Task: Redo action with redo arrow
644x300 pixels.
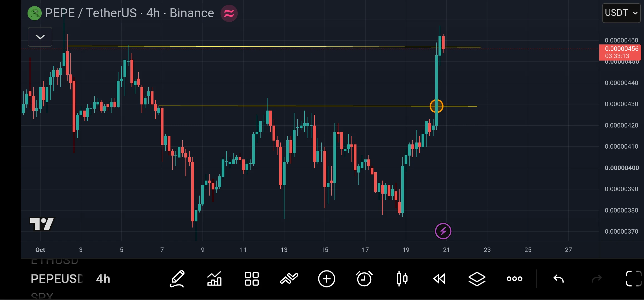Action: click(x=597, y=279)
